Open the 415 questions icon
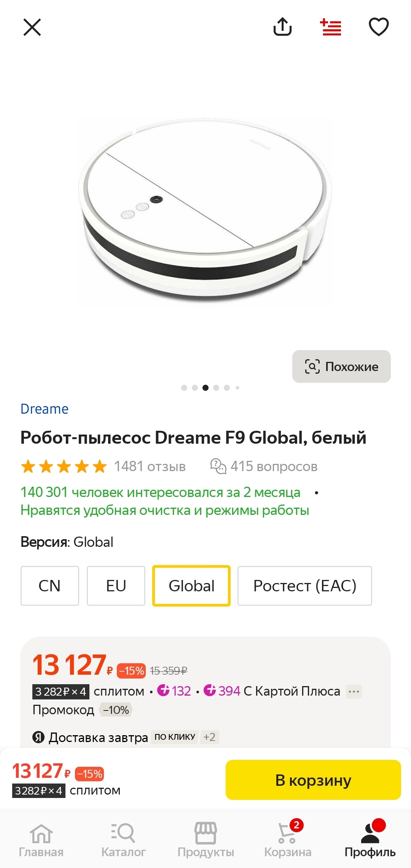The height and width of the screenshot is (868, 411). (218, 466)
